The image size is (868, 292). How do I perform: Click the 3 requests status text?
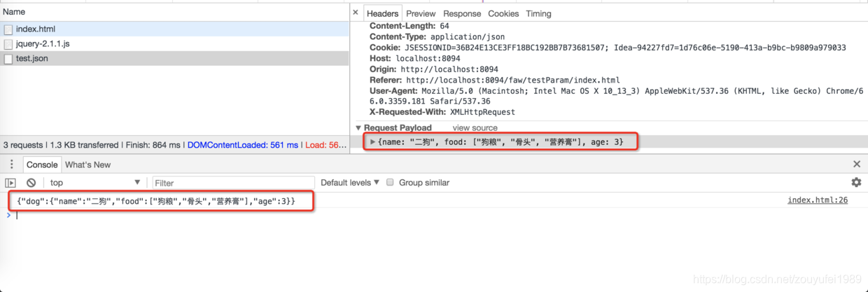pos(24,145)
